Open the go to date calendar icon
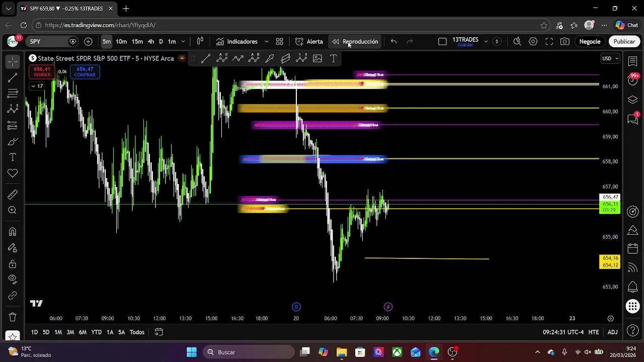 tap(158, 332)
